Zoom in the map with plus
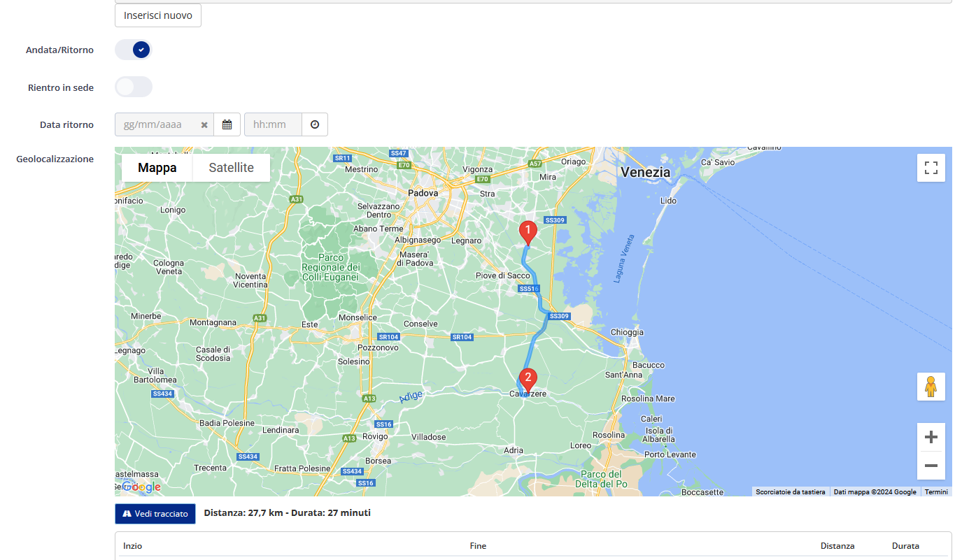955x560 pixels. pyautogui.click(x=931, y=437)
